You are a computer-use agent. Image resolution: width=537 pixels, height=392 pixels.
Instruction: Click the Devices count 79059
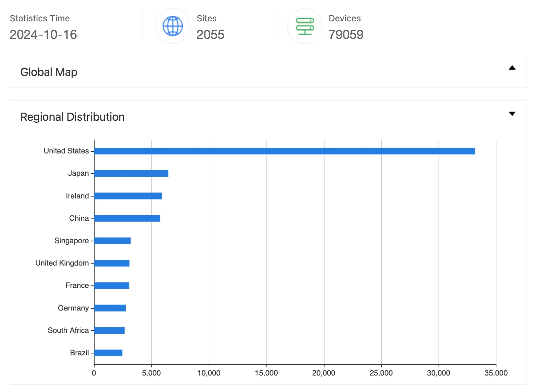click(346, 35)
